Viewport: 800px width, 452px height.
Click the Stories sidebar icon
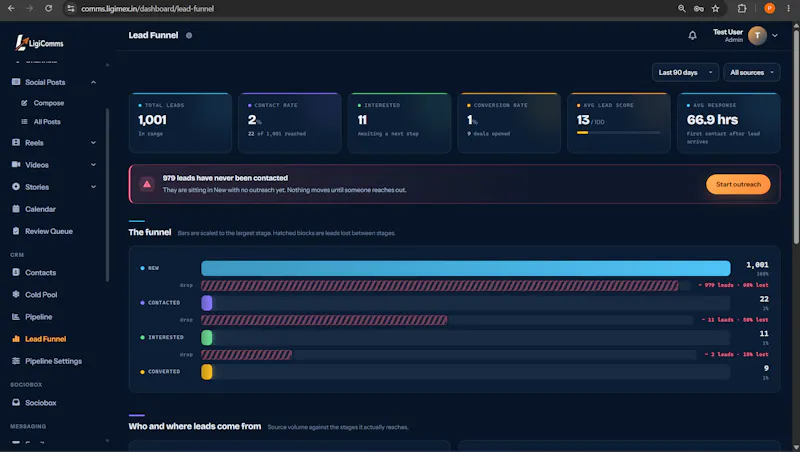click(x=16, y=187)
